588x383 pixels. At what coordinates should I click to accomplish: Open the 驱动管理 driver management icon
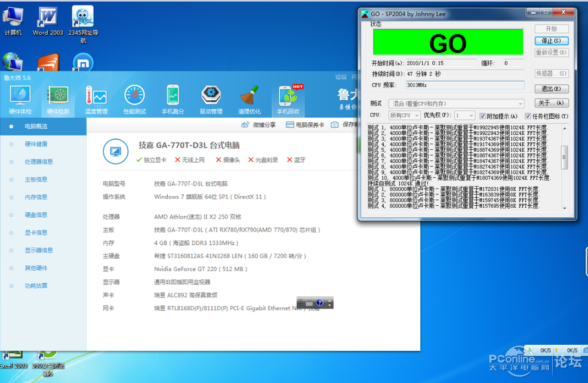click(211, 99)
